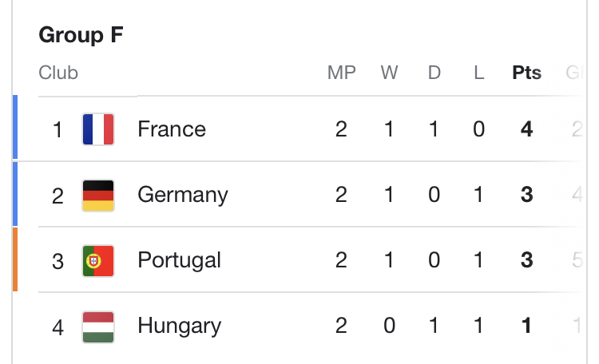Click Hungary's points value 1
The image size is (599, 364).
tap(526, 326)
